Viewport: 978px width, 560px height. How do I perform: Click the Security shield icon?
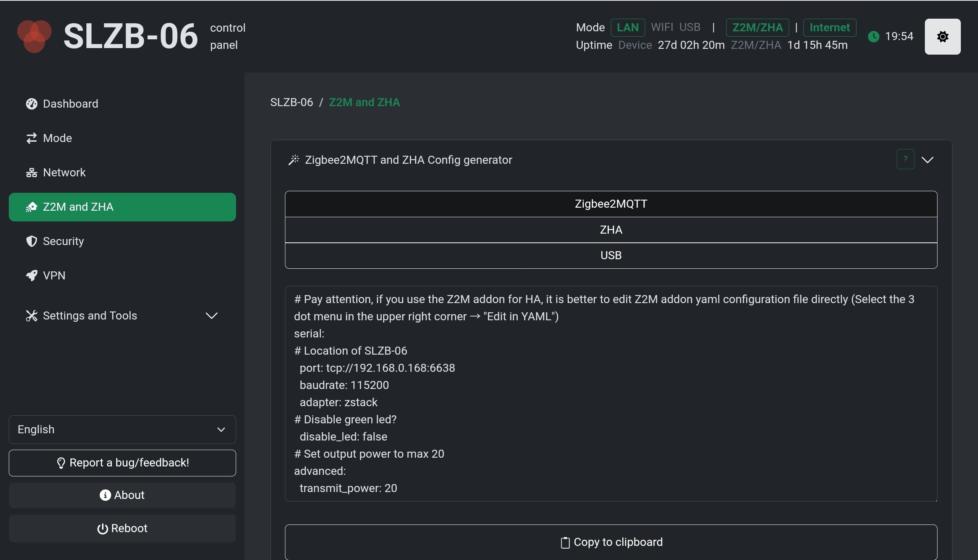[x=32, y=241]
